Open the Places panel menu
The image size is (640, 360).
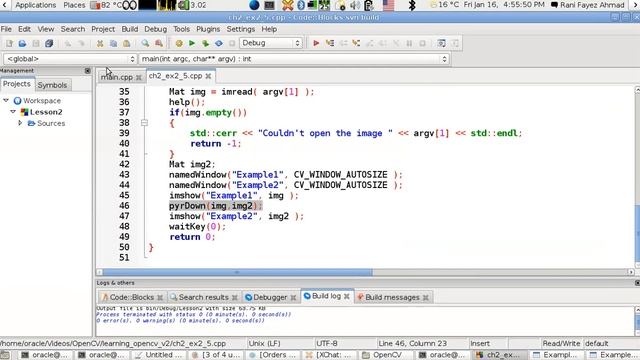click(x=74, y=5)
